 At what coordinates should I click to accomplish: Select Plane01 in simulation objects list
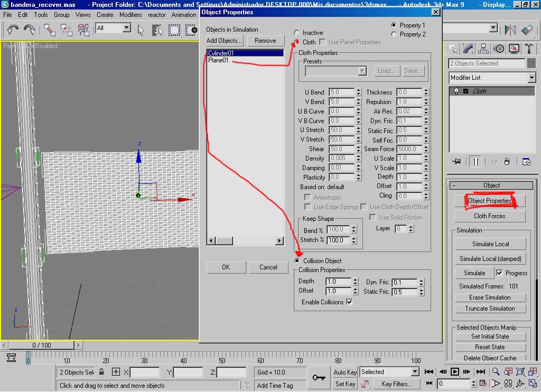(218, 60)
